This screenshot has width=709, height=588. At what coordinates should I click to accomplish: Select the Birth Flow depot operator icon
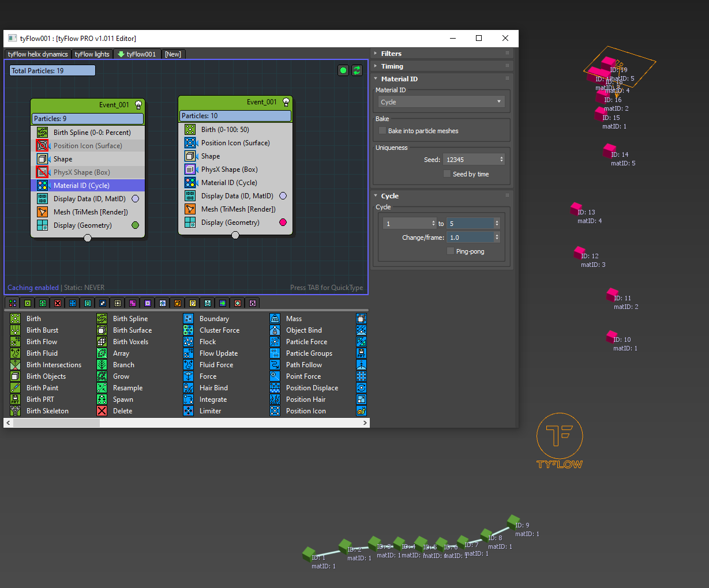point(16,342)
